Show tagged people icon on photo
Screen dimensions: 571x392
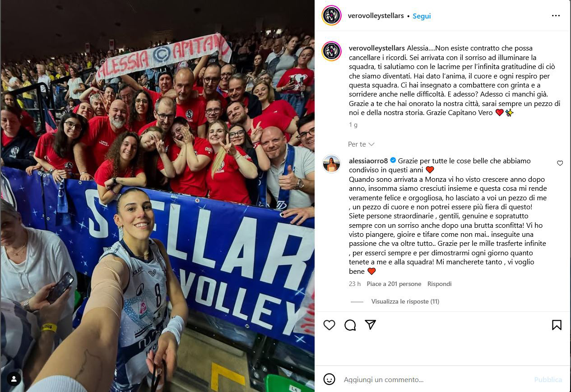(x=14, y=378)
